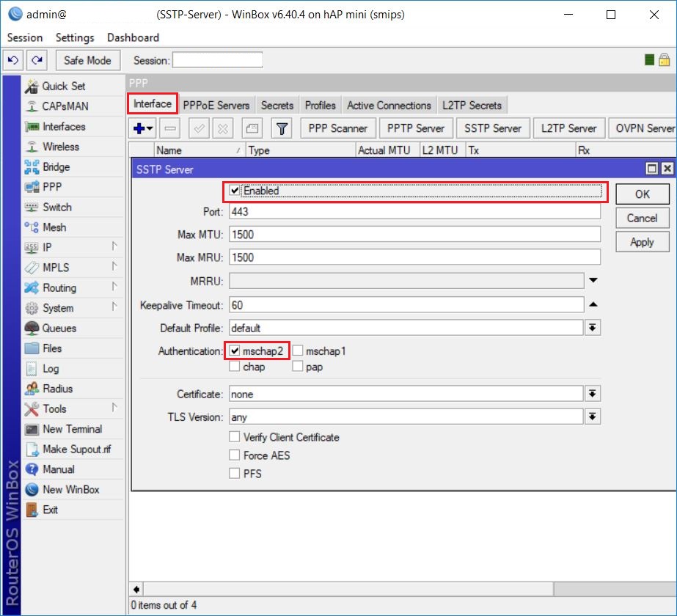The width and height of the screenshot is (677, 616).
Task: Switch to the Interface tab
Action: pos(153,104)
